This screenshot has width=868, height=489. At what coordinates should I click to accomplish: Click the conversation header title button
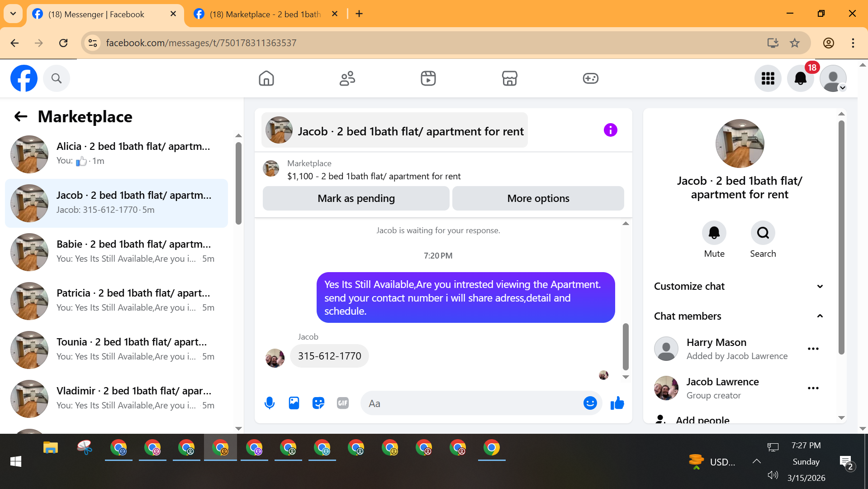tap(394, 130)
